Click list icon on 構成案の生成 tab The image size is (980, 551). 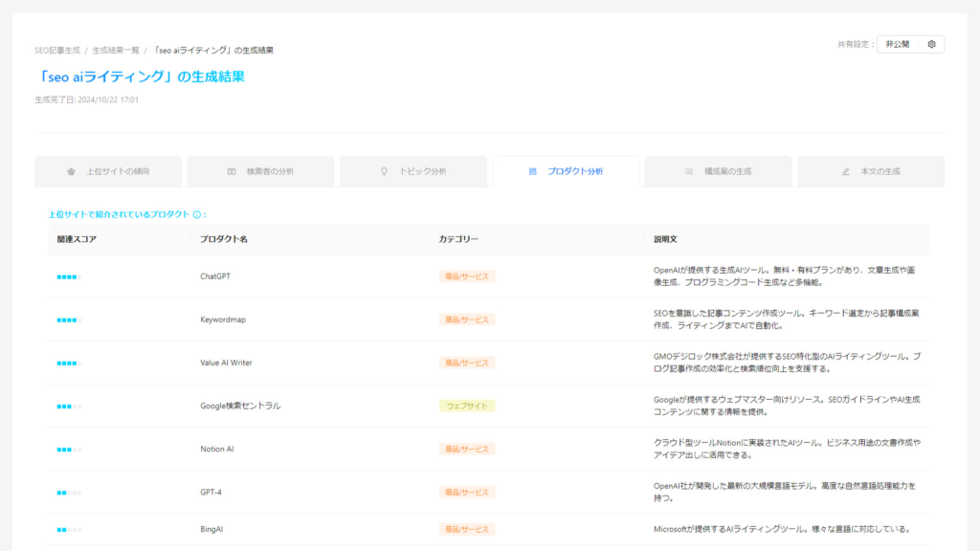pyautogui.click(x=689, y=171)
